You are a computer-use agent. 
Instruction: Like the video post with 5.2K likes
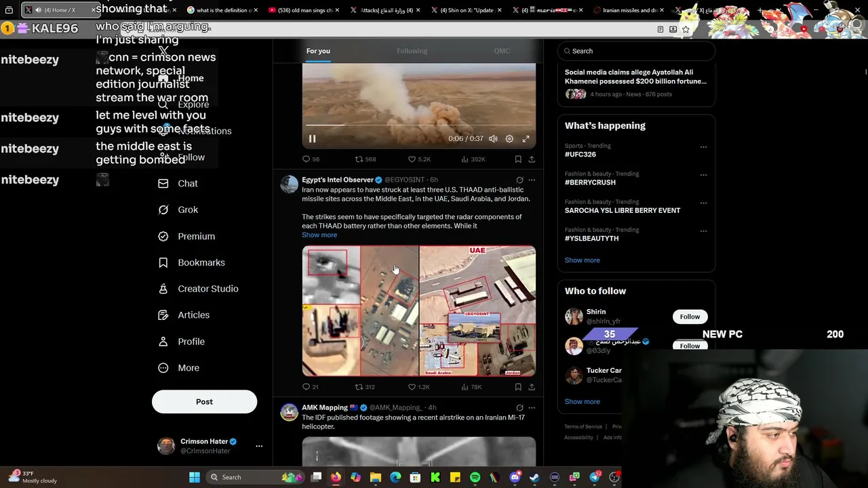(419, 159)
